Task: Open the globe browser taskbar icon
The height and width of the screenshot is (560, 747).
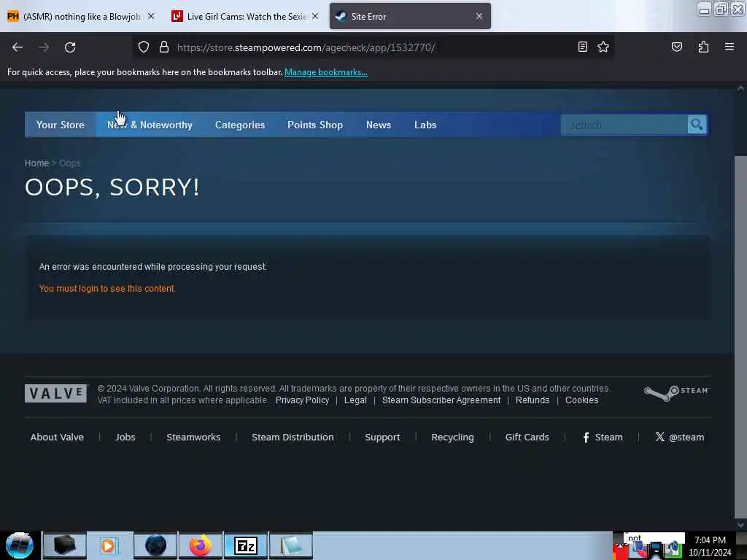Action: point(155,545)
